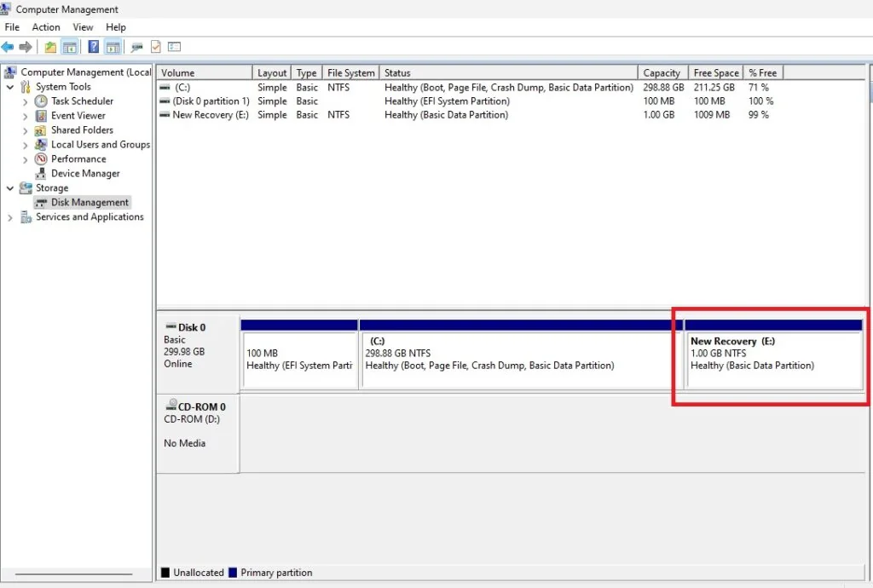
Task: Open the Action menu
Action: click(x=46, y=27)
